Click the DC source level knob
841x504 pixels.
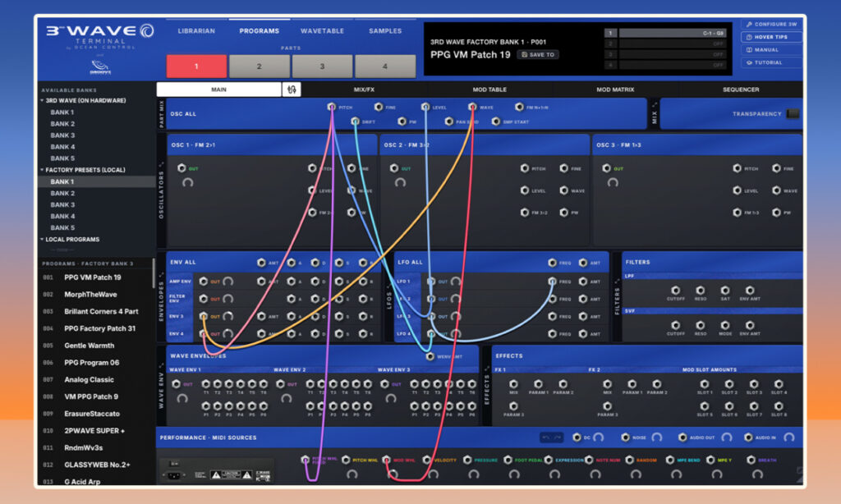pyautogui.click(x=599, y=438)
